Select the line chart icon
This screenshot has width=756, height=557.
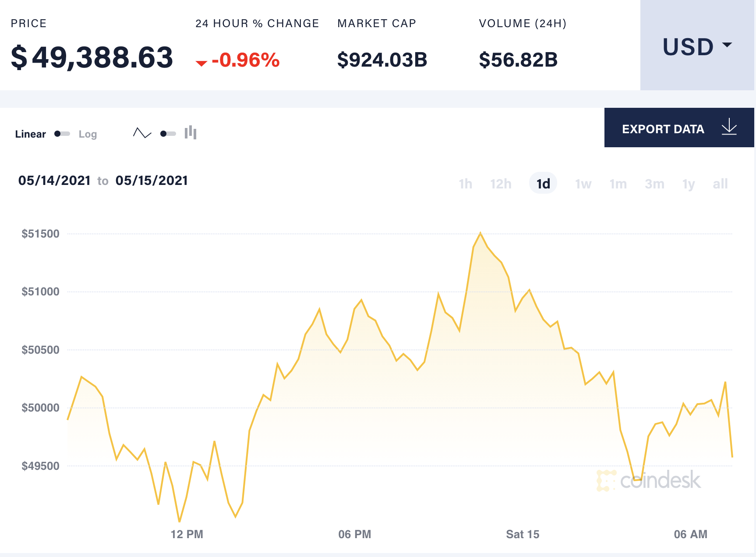[x=142, y=133]
